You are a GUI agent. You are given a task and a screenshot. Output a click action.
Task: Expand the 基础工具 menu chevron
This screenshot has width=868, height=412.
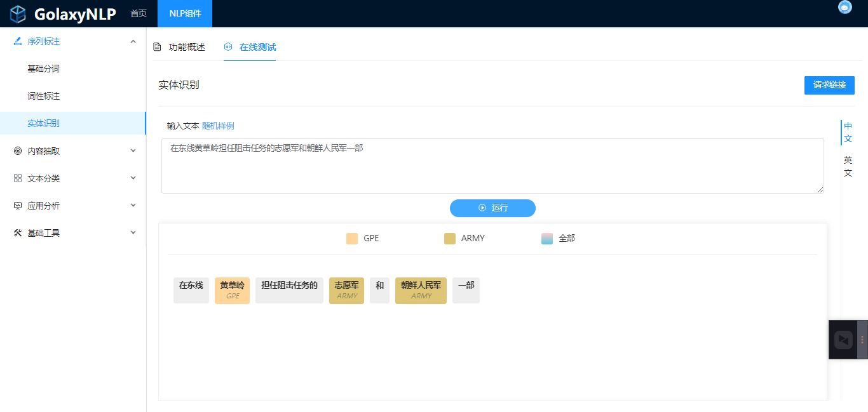133,233
